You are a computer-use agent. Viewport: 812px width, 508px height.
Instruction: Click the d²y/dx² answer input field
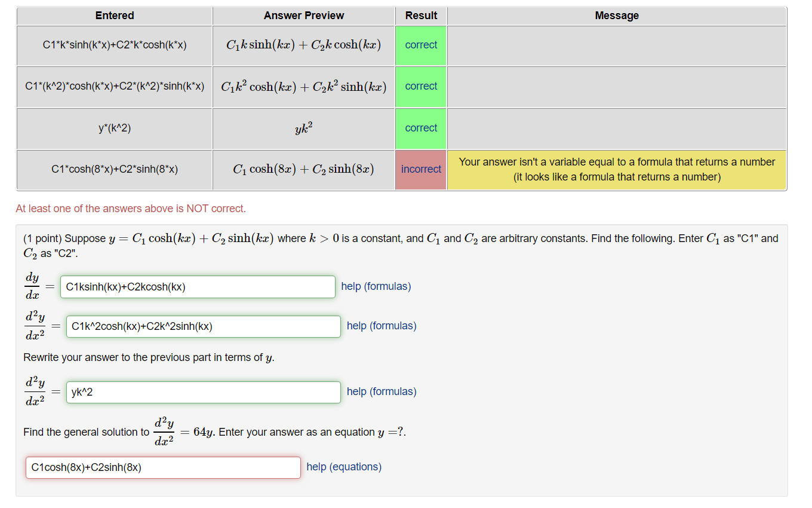coord(203,326)
